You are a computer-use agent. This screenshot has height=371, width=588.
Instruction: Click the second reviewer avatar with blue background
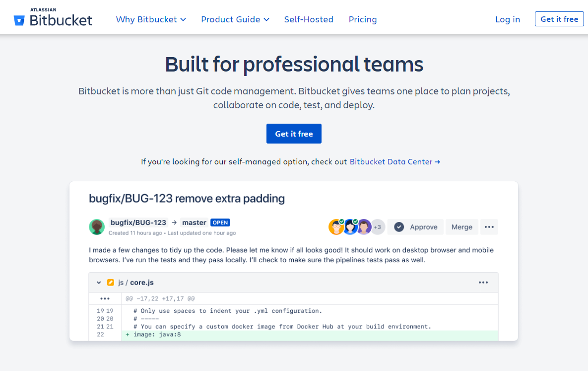(x=350, y=227)
